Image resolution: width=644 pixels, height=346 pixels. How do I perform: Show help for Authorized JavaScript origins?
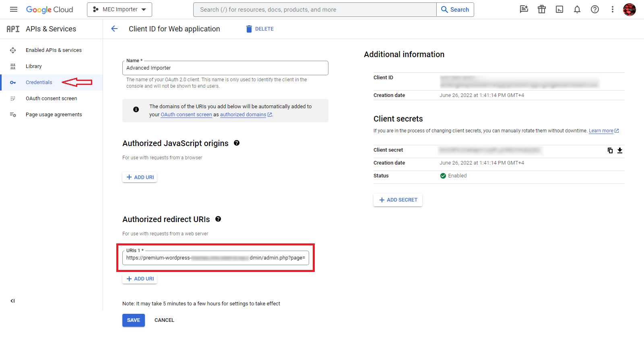pos(237,143)
